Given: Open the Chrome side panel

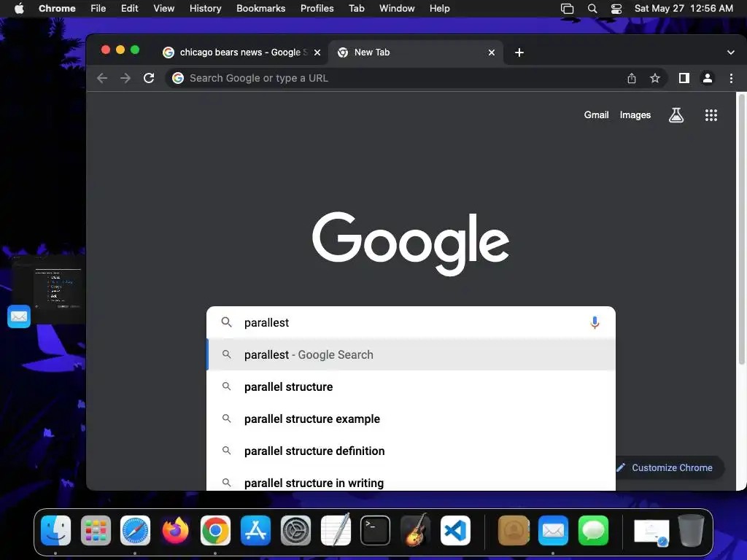Looking at the screenshot, I should point(684,78).
